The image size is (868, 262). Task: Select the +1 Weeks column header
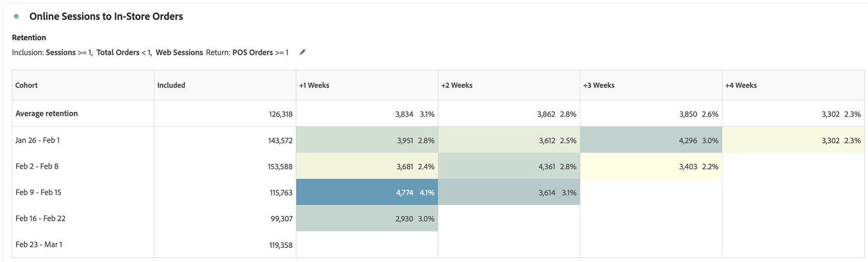click(314, 85)
